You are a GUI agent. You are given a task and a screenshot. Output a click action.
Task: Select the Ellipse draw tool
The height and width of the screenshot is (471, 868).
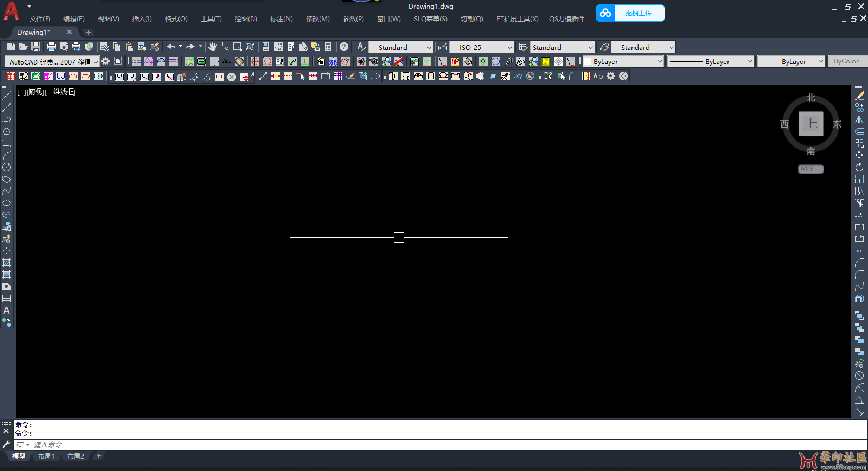(x=7, y=203)
